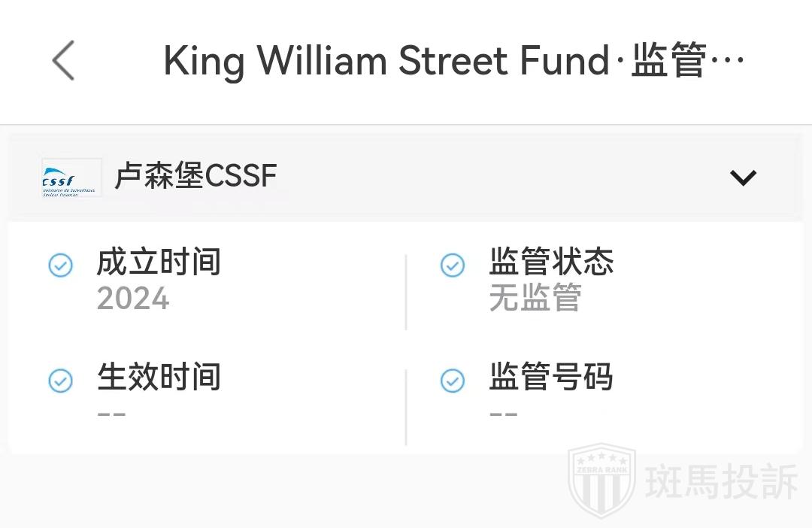
Task: Click the check icon beside 成立时间
Action: pos(60,265)
